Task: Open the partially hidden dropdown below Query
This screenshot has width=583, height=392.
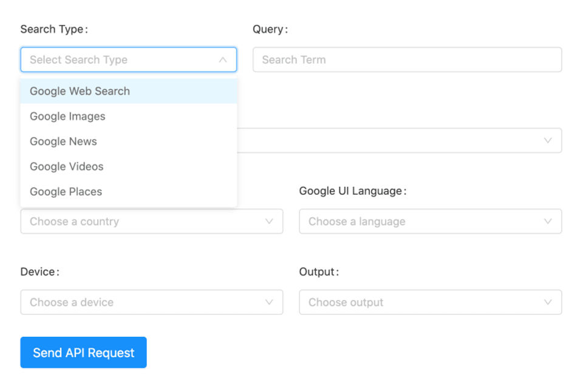Action: coord(400,140)
